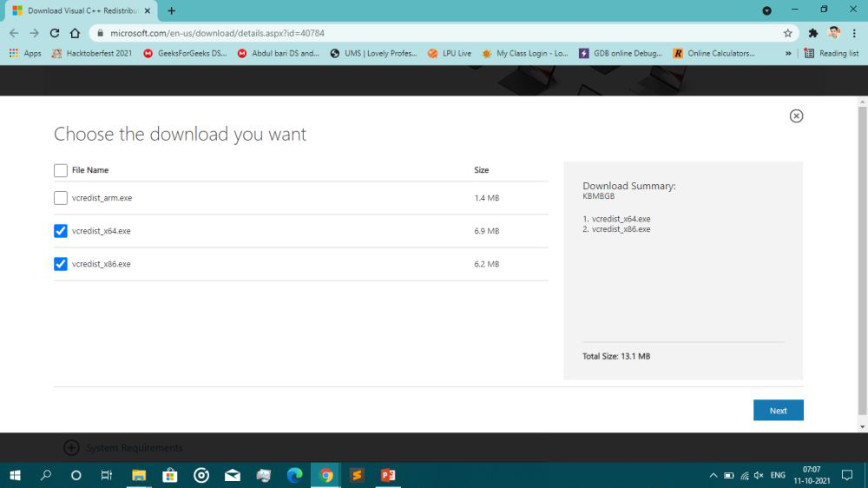868x488 pixels.
Task: Show hidden system tray icons
Action: (x=713, y=475)
